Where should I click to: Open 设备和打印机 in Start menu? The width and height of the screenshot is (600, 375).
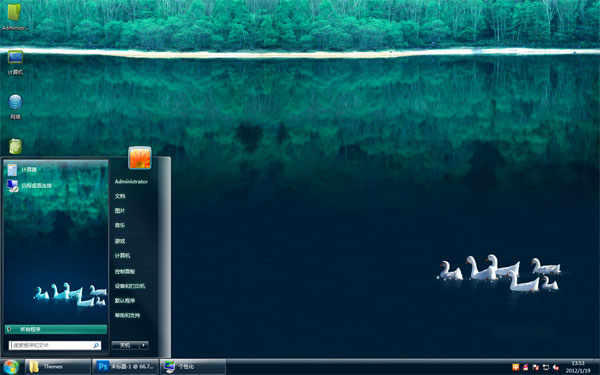[x=130, y=286]
